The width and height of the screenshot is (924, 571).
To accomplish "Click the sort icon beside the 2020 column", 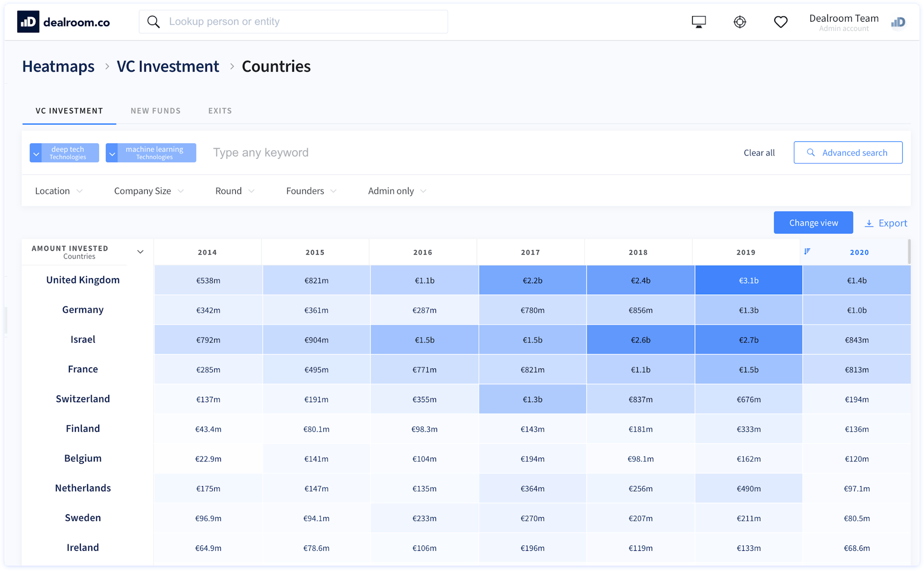I will (808, 251).
